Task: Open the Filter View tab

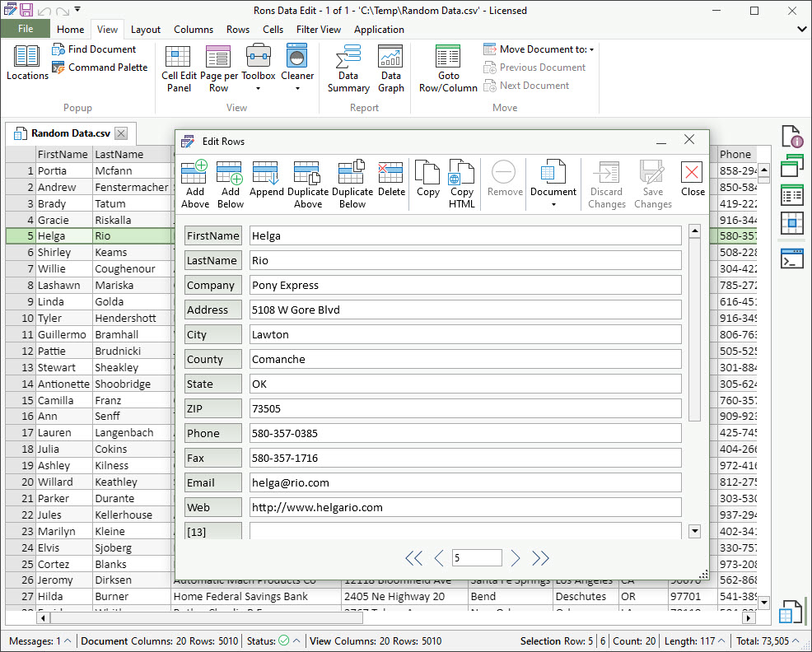Action: click(318, 30)
